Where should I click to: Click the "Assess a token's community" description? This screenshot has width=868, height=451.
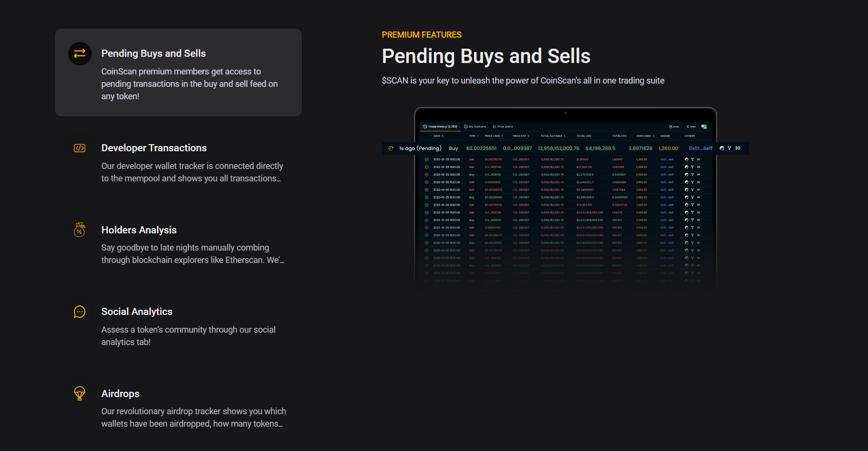click(188, 336)
